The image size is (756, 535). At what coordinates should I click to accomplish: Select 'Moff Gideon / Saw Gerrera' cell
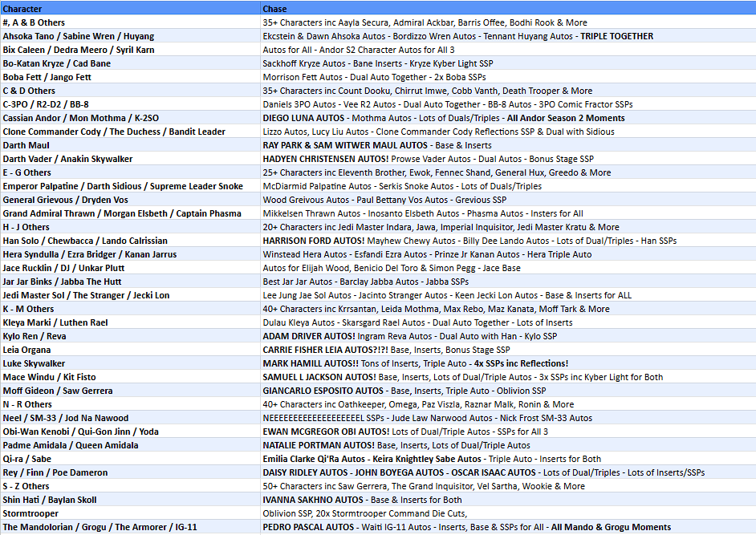(130, 391)
